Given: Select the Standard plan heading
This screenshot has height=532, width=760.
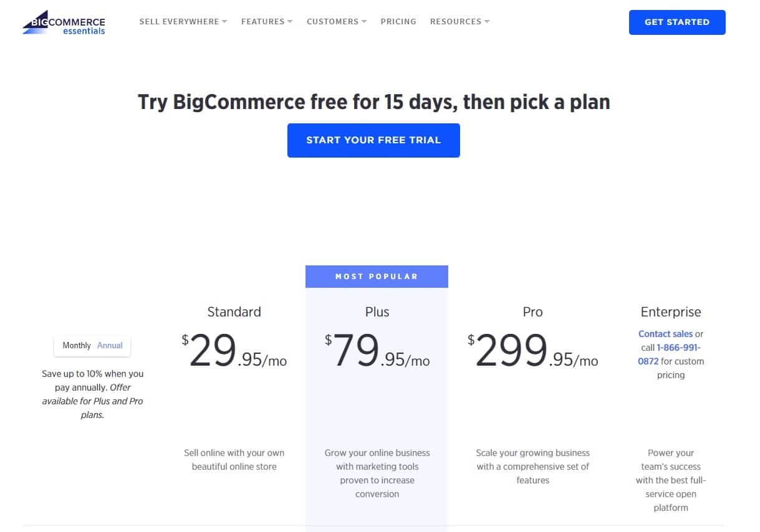Looking at the screenshot, I should click(234, 311).
